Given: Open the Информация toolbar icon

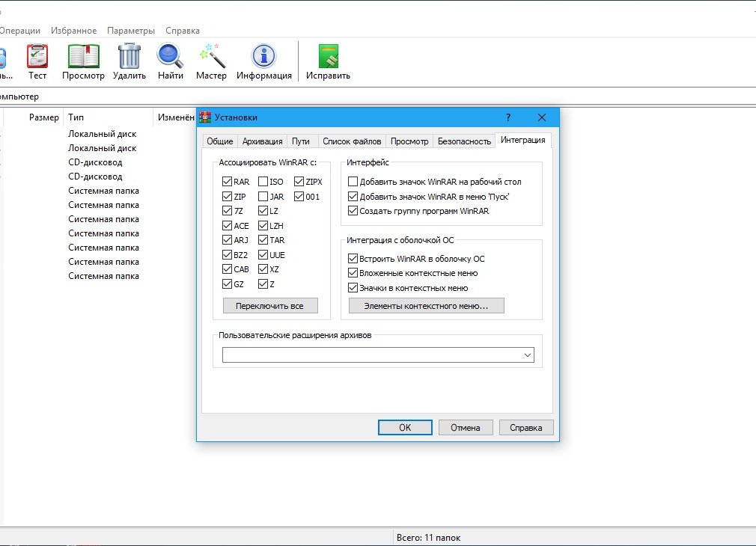Looking at the screenshot, I should pyautogui.click(x=263, y=56).
